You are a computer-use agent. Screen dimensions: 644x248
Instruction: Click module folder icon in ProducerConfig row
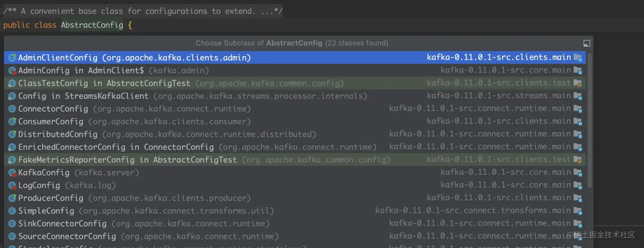pos(578,198)
